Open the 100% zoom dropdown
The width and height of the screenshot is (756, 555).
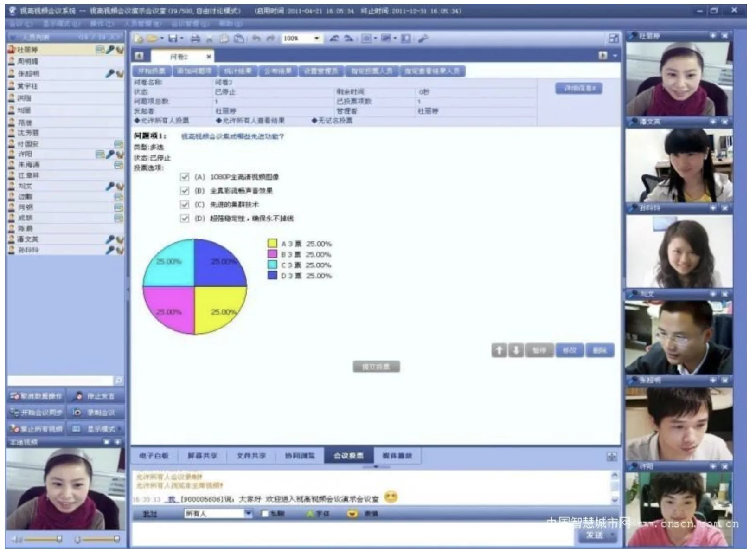[317, 39]
